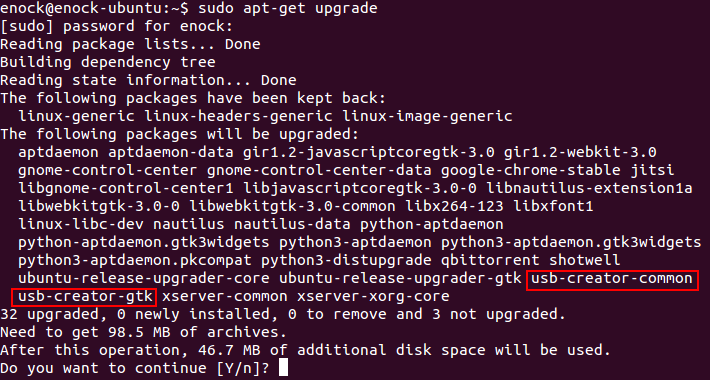Click the google-chrome-stable package name
Screen dimensions: 710x380
coord(531,170)
